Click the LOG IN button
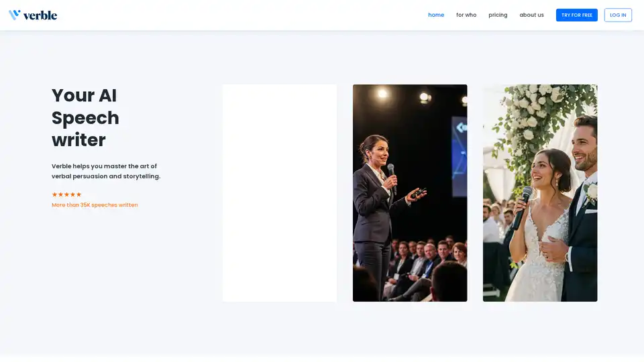This screenshot has width=644, height=362. pos(618,15)
